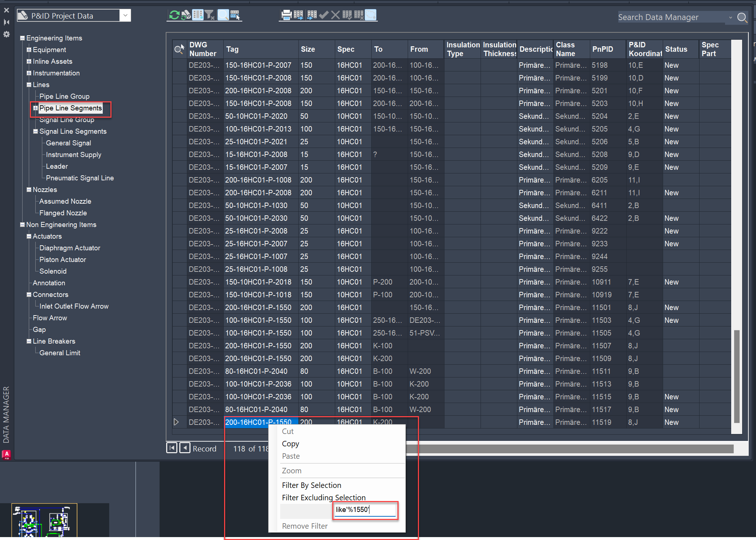Toggle the revision cloud markup icon

(371, 15)
